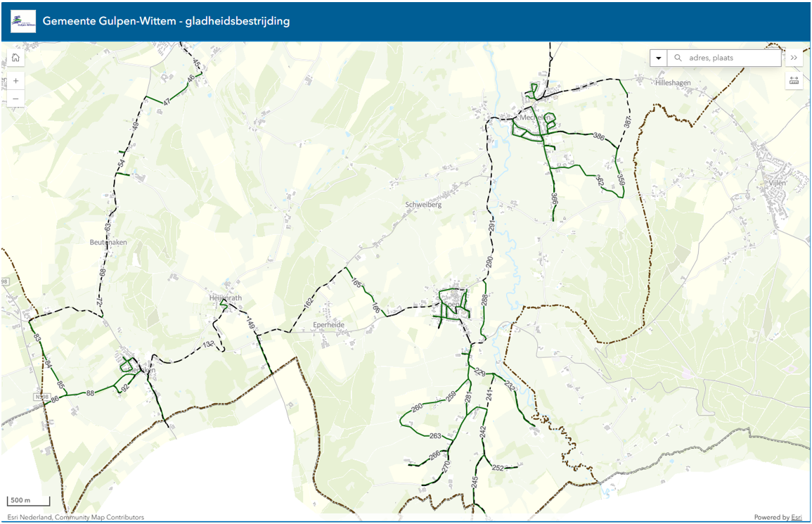Screen dimensions: 812x524
Task: Select route segment labeled 263
Action: 435,436
